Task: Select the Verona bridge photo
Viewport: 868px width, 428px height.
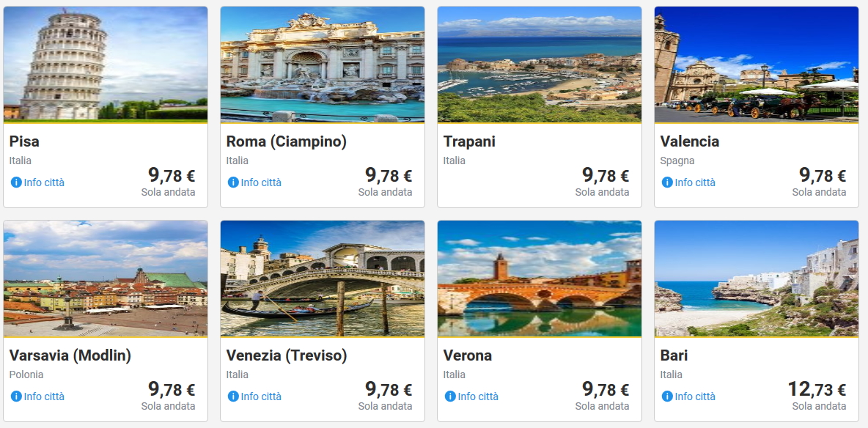Action: pos(540,278)
